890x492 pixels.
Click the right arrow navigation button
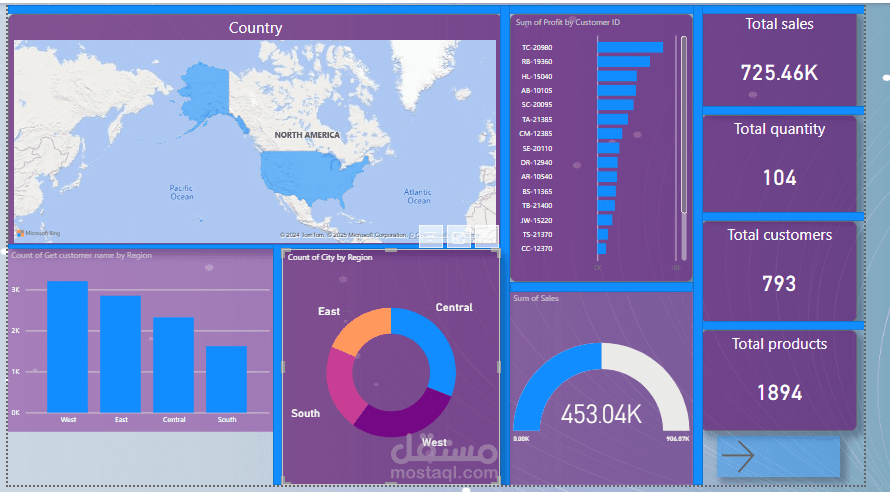[778, 456]
